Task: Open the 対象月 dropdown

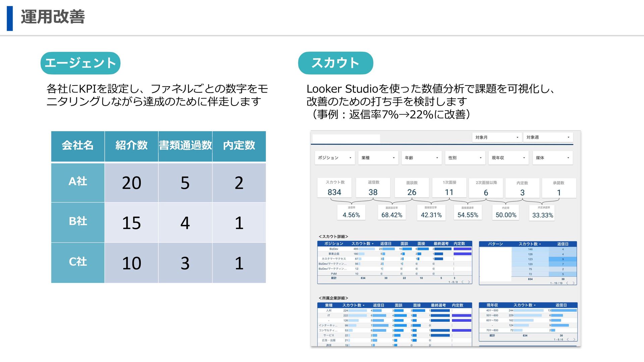Action: [497, 137]
